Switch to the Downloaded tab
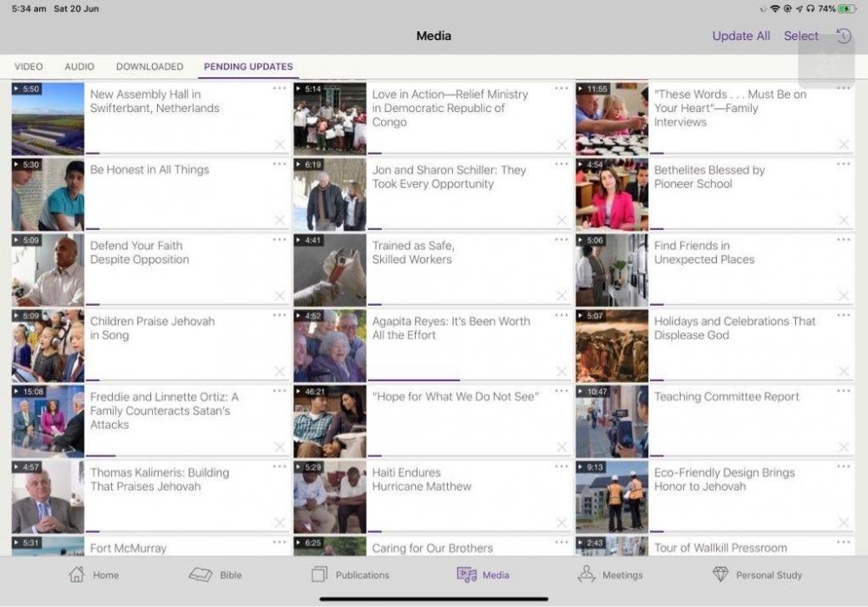Image resolution: width=868 pixels, height=607 pixels. (149, 67)
